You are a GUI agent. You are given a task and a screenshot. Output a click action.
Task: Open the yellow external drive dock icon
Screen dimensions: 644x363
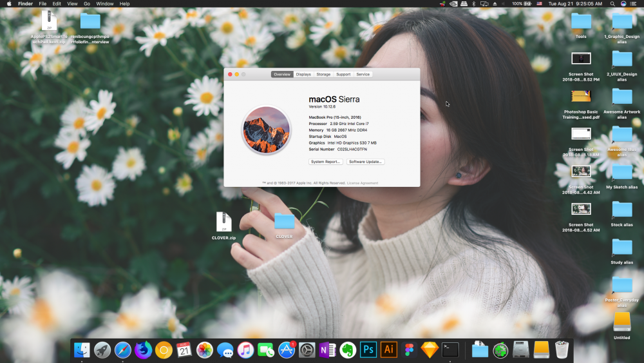(x=542, y=350)
